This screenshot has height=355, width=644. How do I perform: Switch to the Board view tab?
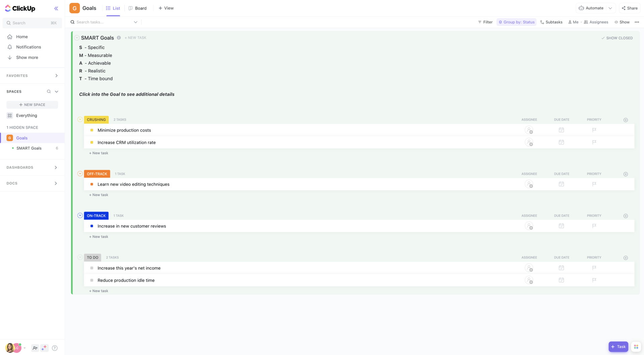[x=138, y=8]
